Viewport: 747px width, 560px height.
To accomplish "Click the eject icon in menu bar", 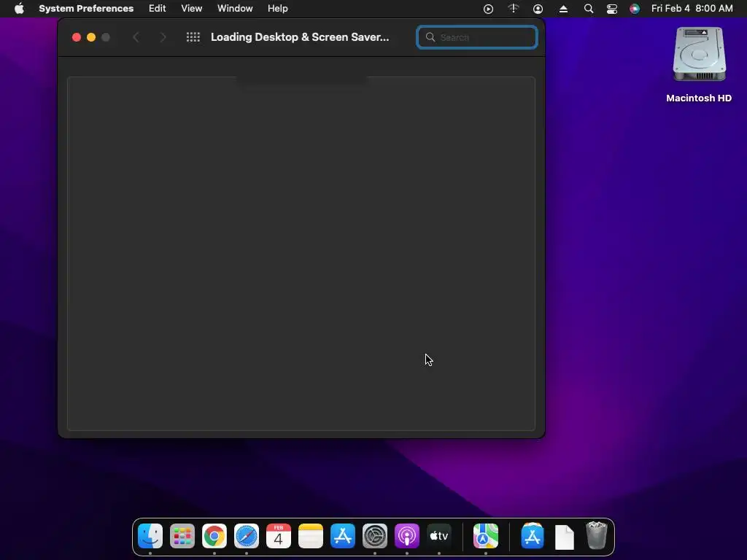I will coord(563,9).
